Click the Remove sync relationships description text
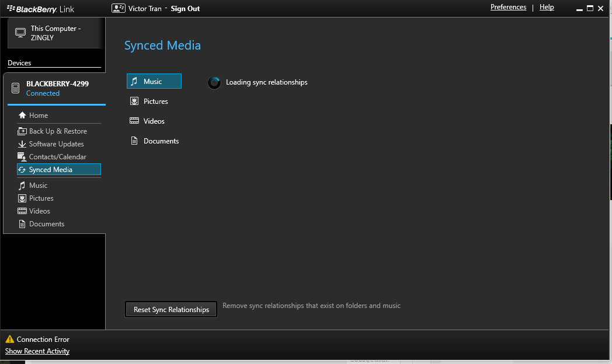Image resolution: width=612 pixels, height=364 pixels. click(311, 306)
